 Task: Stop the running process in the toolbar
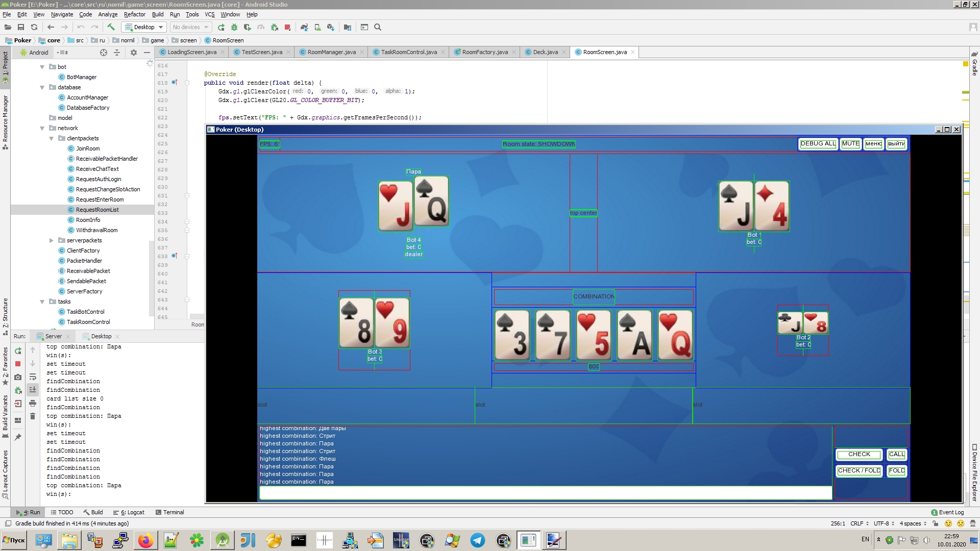coord(287,27)
